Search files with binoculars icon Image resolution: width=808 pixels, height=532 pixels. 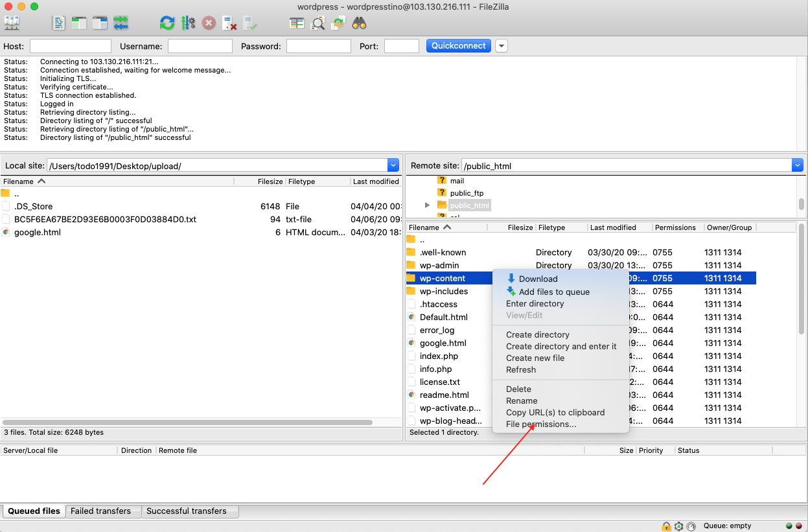359,24
